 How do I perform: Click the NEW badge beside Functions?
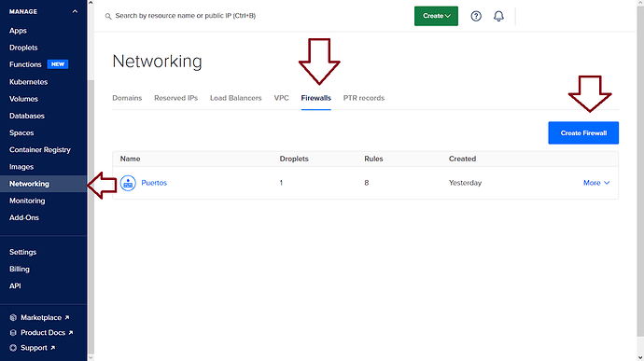coord(58,64)
